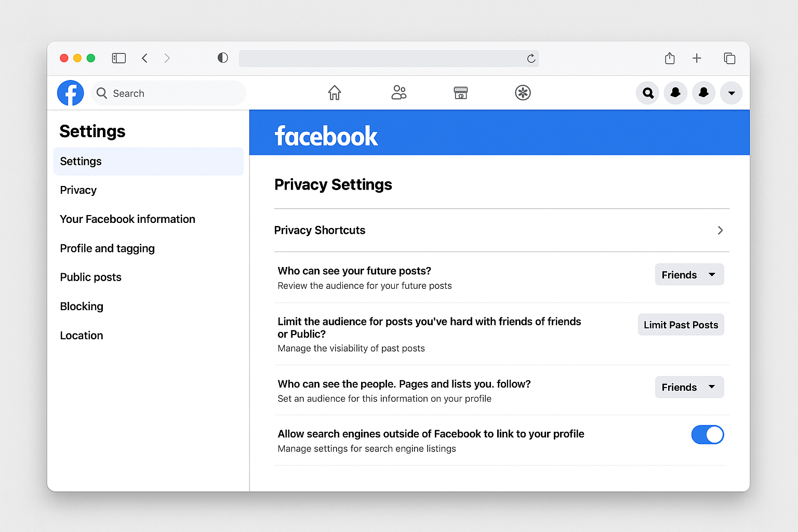
Task: Open the Friends dropdown for future posts
Action: pos(689,274)
